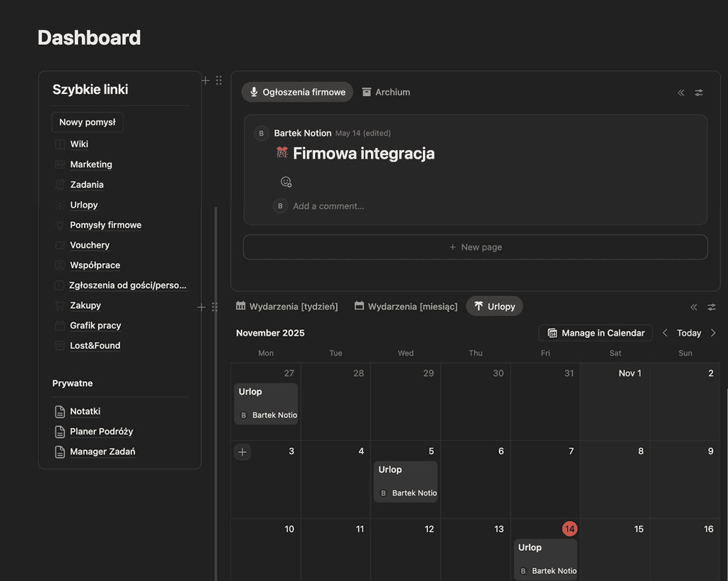Add new event on November 3

click(242, 452)
